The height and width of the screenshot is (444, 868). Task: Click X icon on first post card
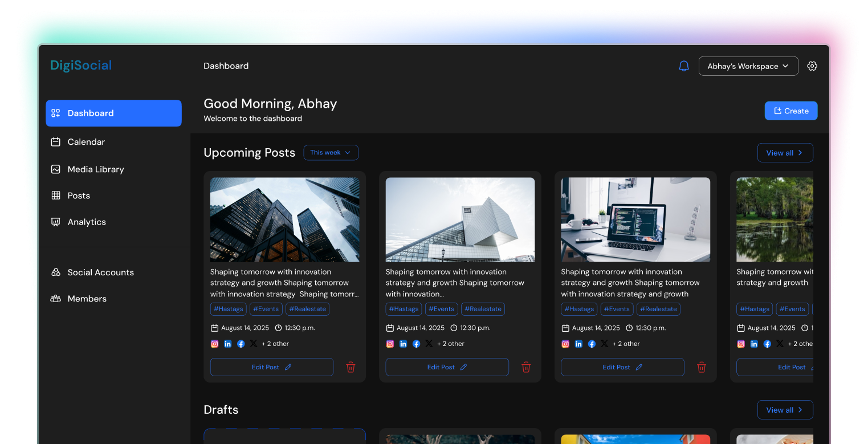coord(254,344)
